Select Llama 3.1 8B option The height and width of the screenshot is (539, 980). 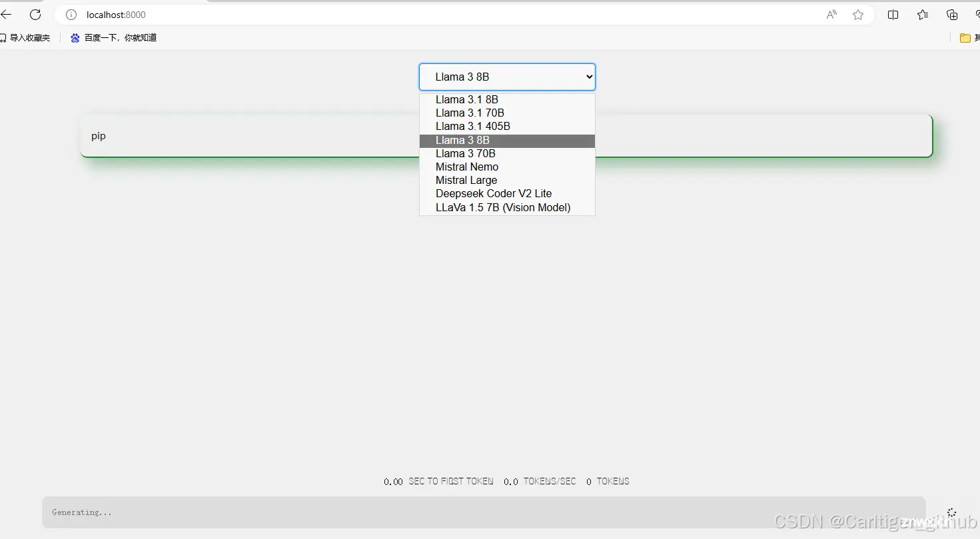click(507, 99)
